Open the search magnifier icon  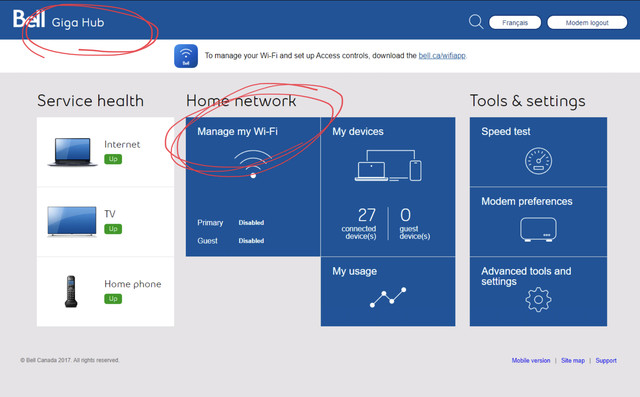click(476, 22)
